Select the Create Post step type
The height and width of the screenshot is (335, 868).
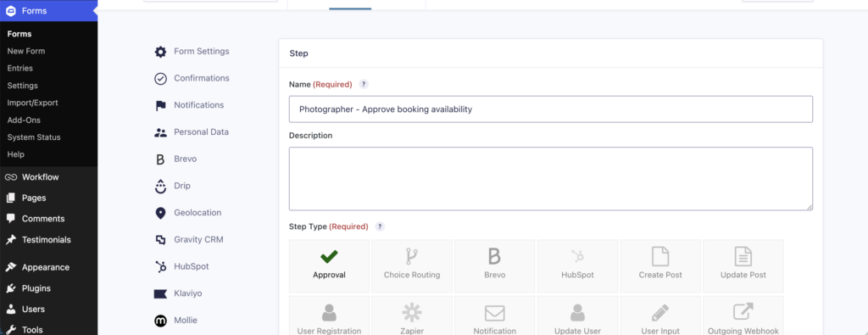coord(660,265)
